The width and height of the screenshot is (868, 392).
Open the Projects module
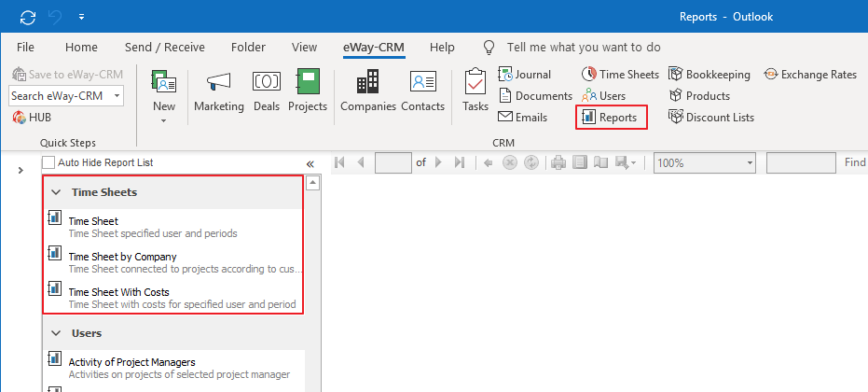[x=308, y=92]
